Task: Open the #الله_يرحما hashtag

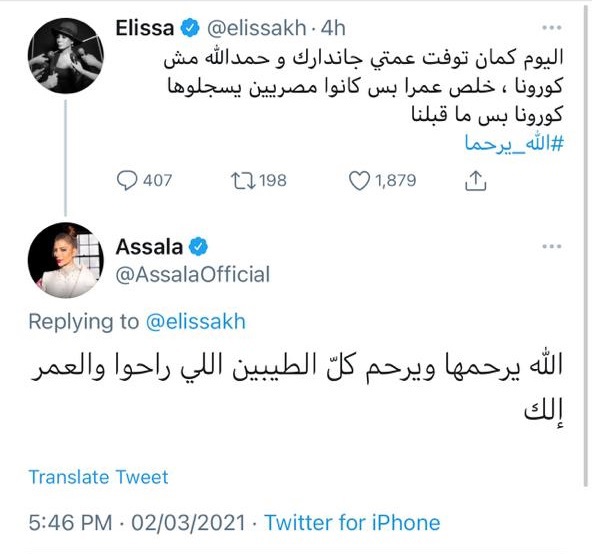Action: point(514,144)
